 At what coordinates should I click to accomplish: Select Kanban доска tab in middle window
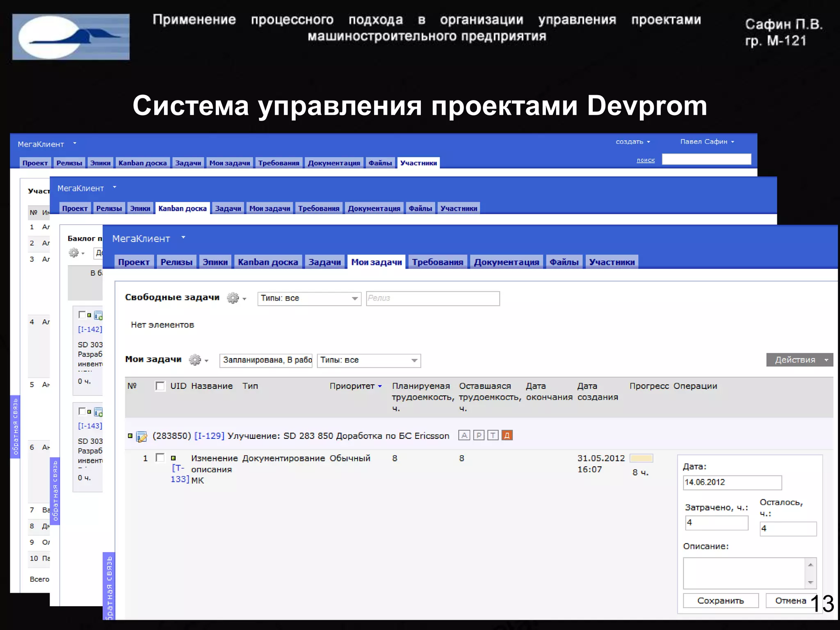[183, 208]
